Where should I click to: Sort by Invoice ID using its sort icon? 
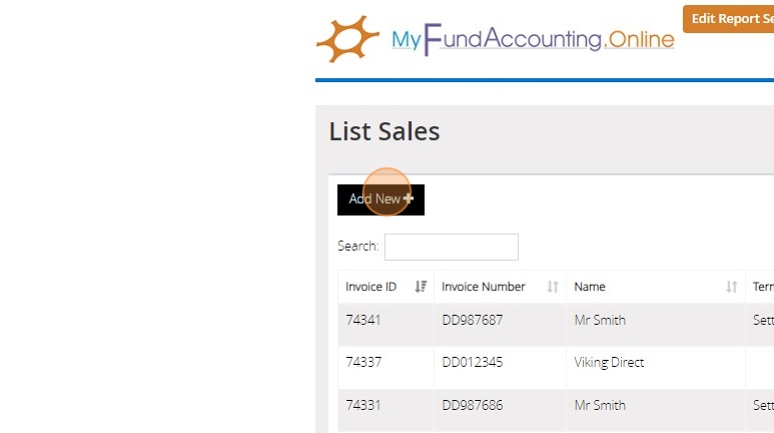[x=420, y=287]
